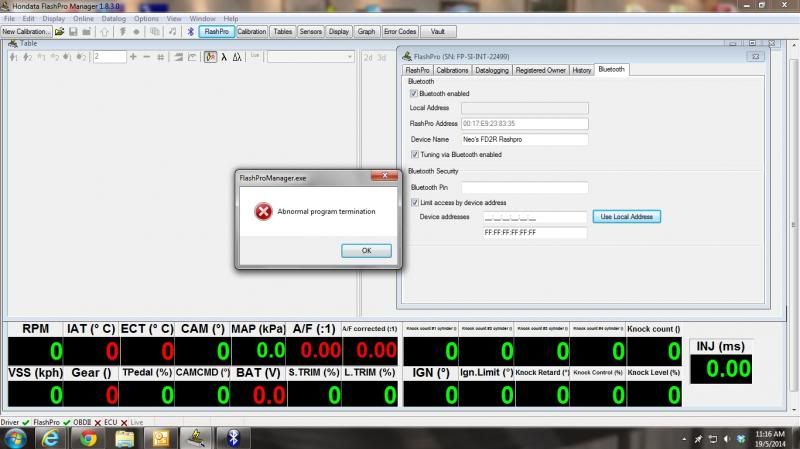The width and height of the screenshot is (800, 449).
Task: Click the open folder icon in toolbar
Action: tap(60, 32)
